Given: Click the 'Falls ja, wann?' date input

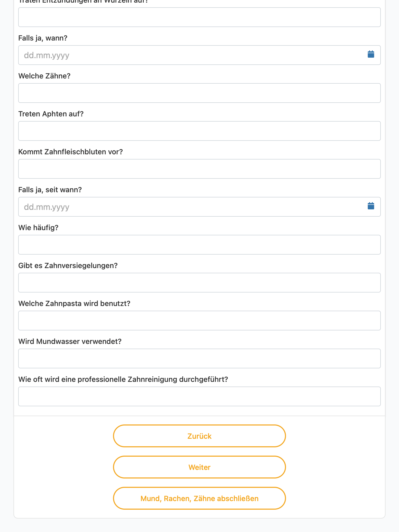Looking at the screenshot, I should point(199,55).
